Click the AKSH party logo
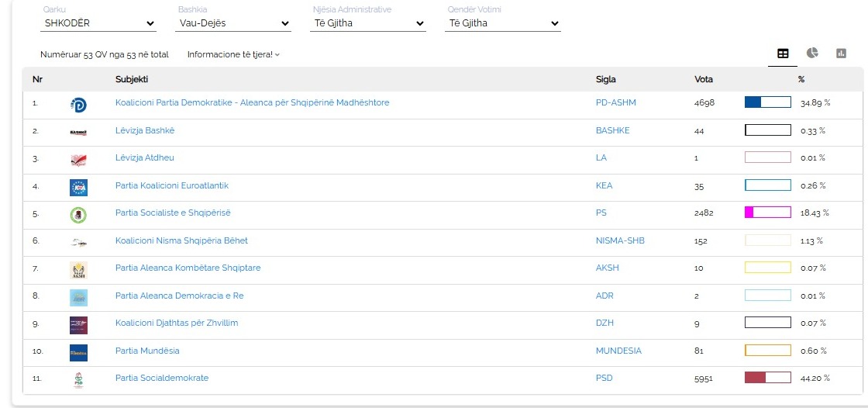 click(x=78, y=270)
